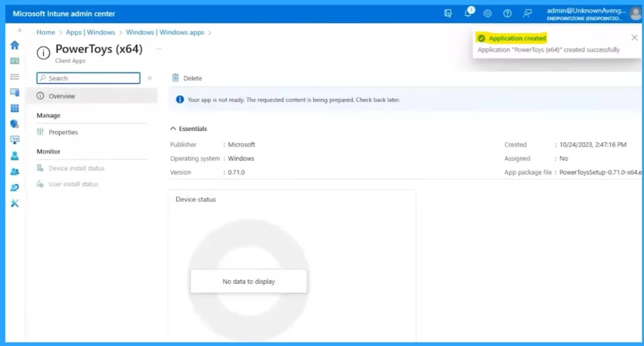The height and width of the screenshot is (346, 644).
Task: Open Endpoint security shield icon
Action: [15, 124]
